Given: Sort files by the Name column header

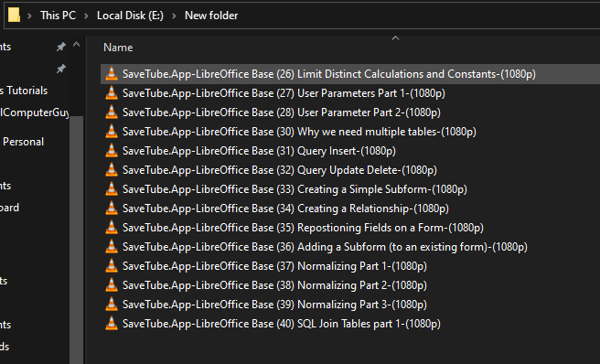Looking at the screenshot, I should pos(118,48).
